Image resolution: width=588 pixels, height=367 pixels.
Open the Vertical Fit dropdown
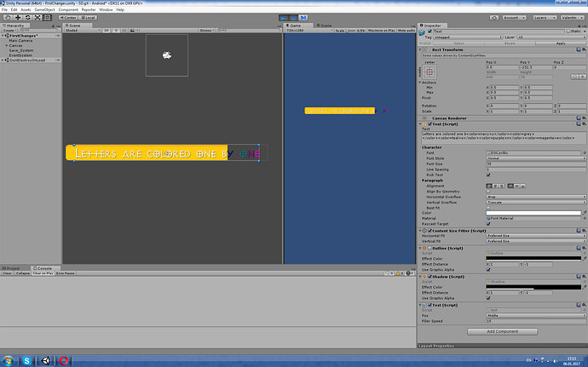(x=536, y=242)
